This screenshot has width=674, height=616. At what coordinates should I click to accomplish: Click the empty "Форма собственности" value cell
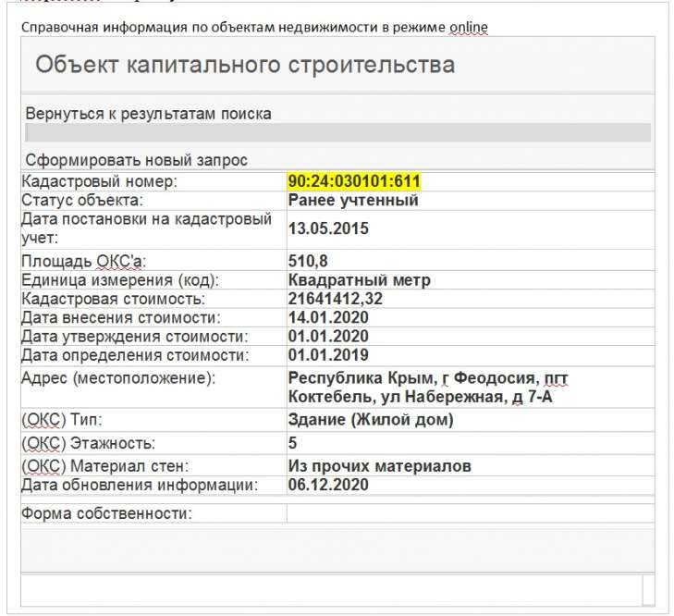click(470, 513)
